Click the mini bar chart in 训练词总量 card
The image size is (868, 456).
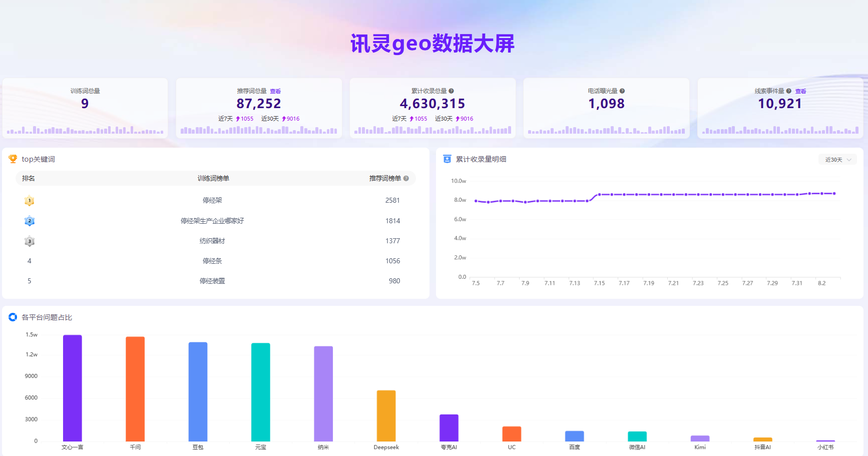(85, 130)
